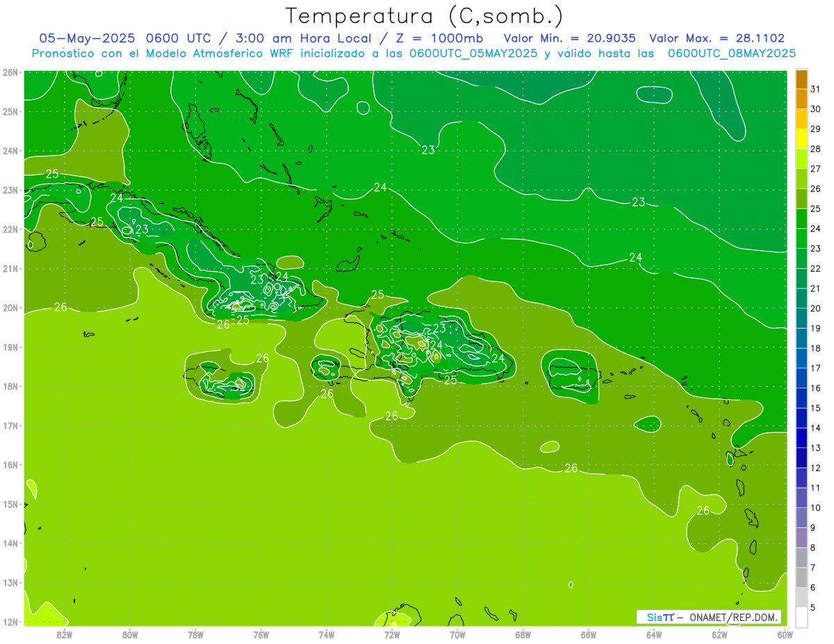Click longitude axis label "78W"

195,634
